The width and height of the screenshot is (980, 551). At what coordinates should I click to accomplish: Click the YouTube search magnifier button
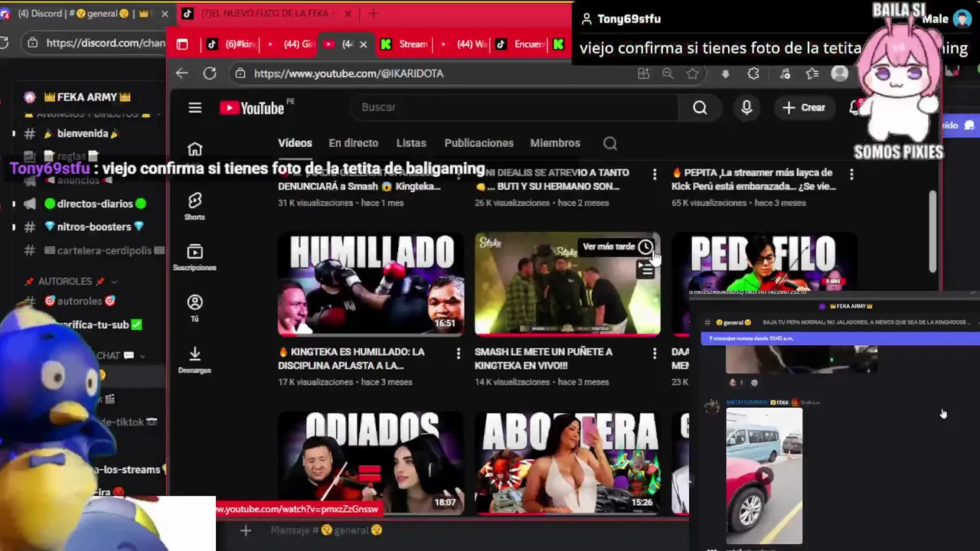(x=700, y=108)
